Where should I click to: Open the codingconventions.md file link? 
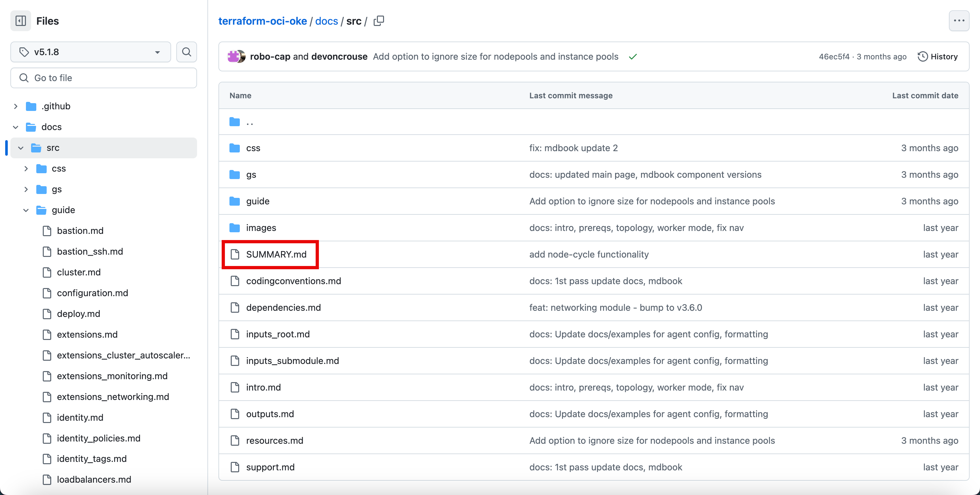pyautogui.click(x=293, y=281)
